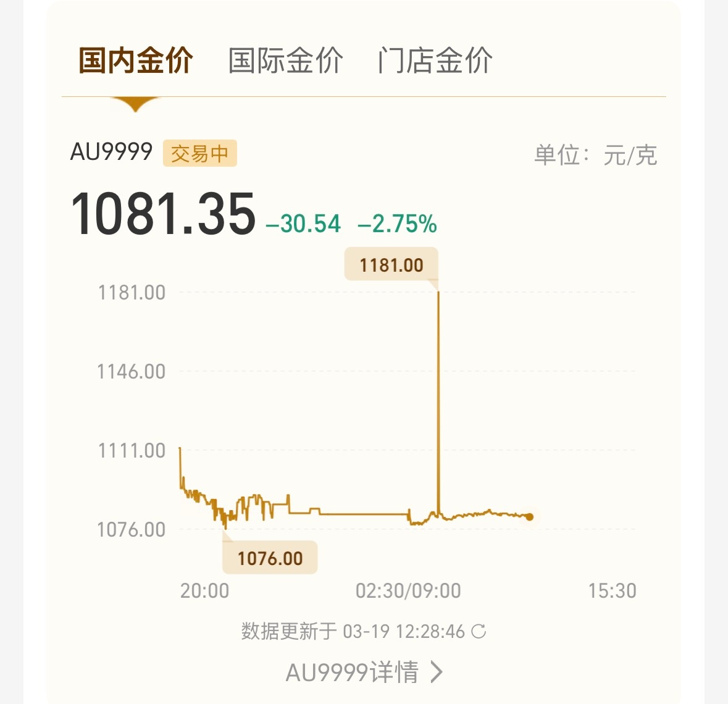Open the 门店金价 tab
This screenshot has width=728, height=704.
435,60
